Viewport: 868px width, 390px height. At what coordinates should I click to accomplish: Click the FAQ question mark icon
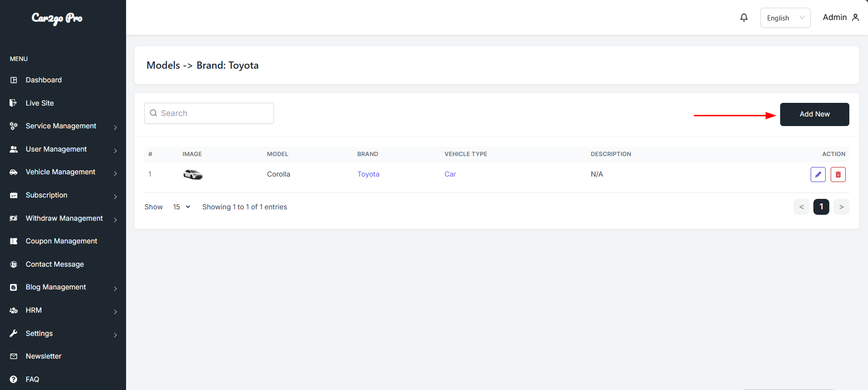click(x=14, y=380)
